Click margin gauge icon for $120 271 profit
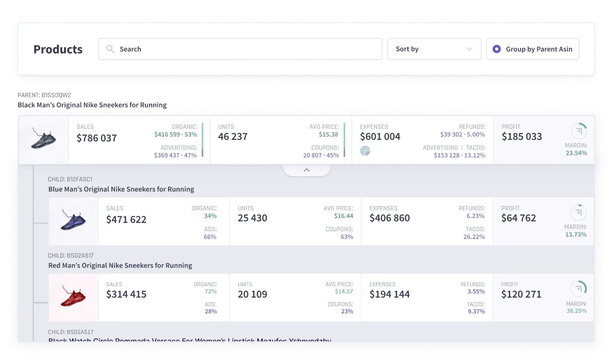Viewport: 615px width, 364px height. 579,288
